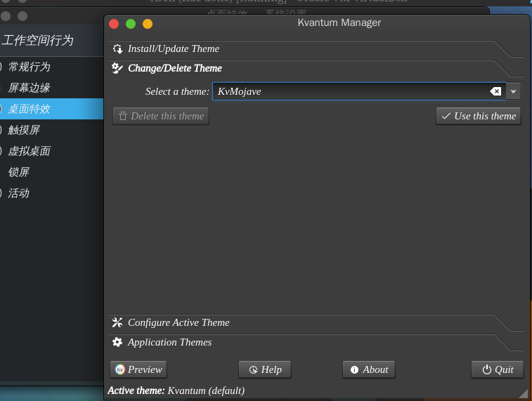This screenshot has width=532, height=401.
Task: Show the About dialog
Action: coord(369,369)
